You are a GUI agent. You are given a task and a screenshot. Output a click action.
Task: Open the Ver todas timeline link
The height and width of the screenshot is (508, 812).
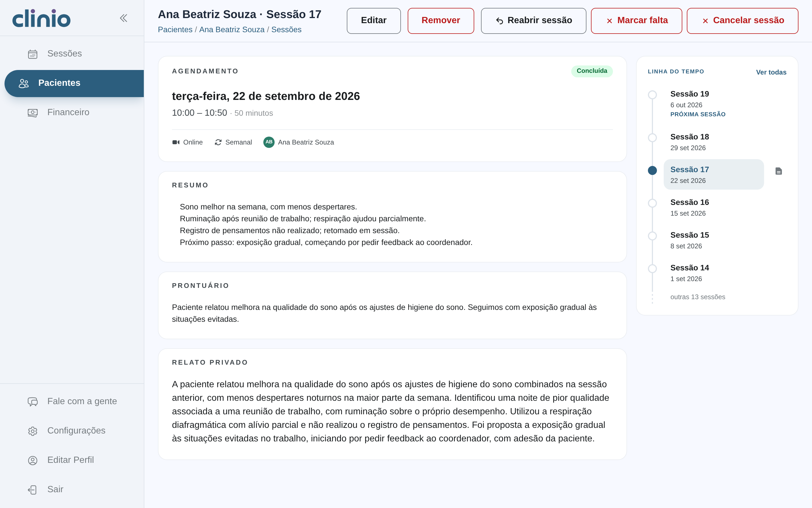(x=771, y=72)
